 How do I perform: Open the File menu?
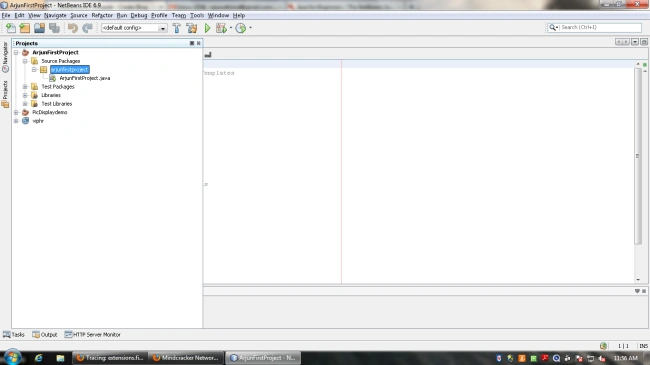6,15
